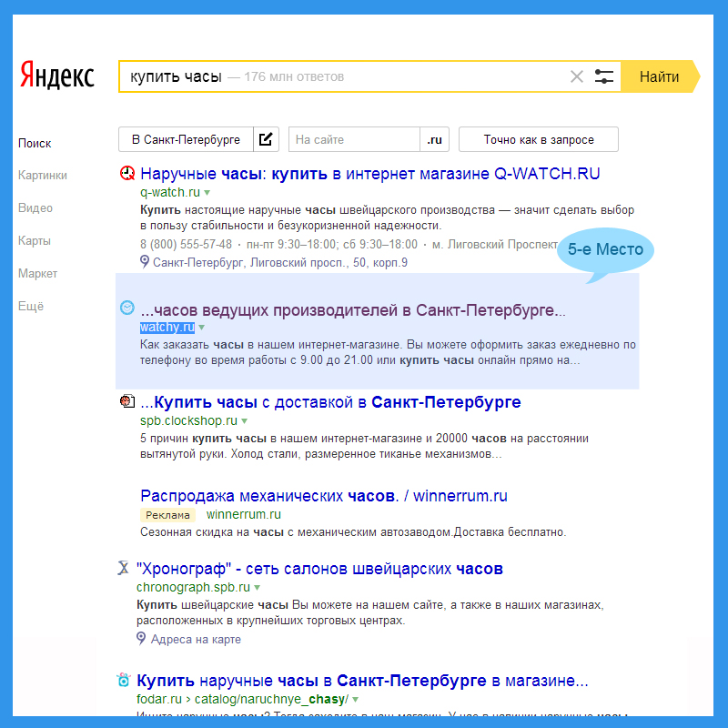
Task: Click watchy.ru highlighted URL
Action: [167, 328]
